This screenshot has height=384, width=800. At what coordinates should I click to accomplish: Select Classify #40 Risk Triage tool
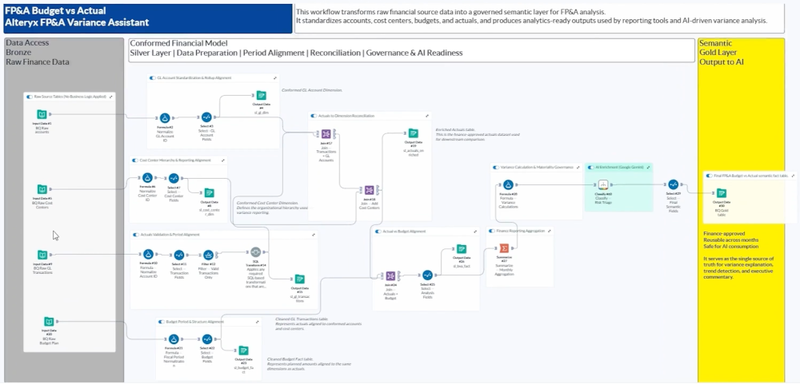603,185
